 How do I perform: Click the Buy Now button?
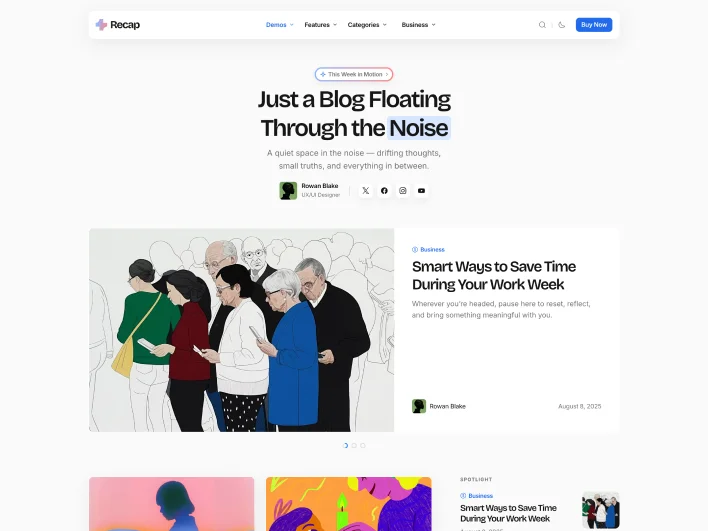pos(594,25)
